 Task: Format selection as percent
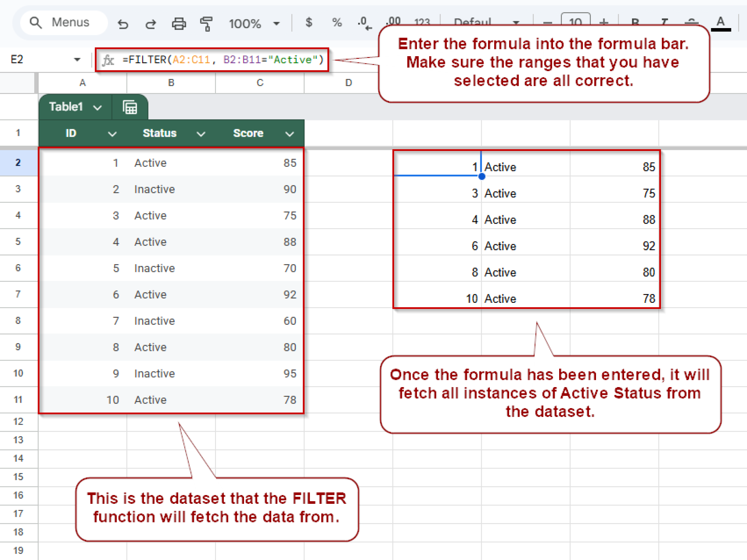click(336, 23)
